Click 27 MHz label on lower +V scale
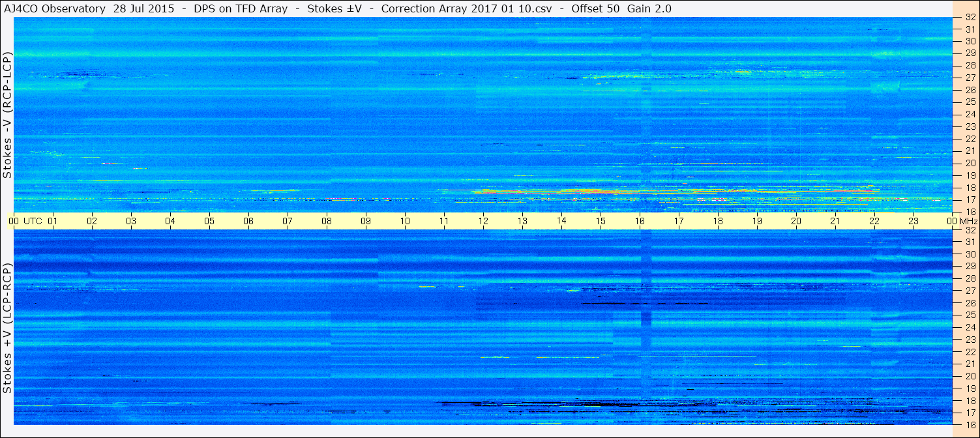The height and width of the screenshot is (438, 980). tap(970, 290)
